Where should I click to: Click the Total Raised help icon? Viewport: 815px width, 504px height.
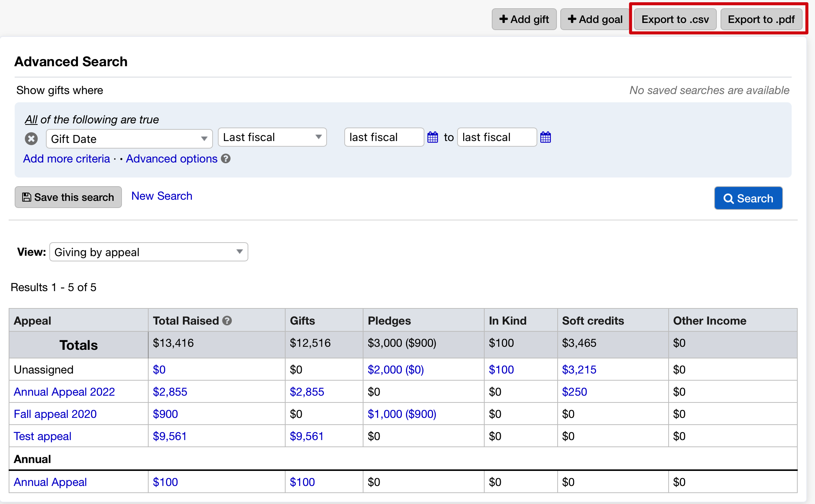click(227, 320)
